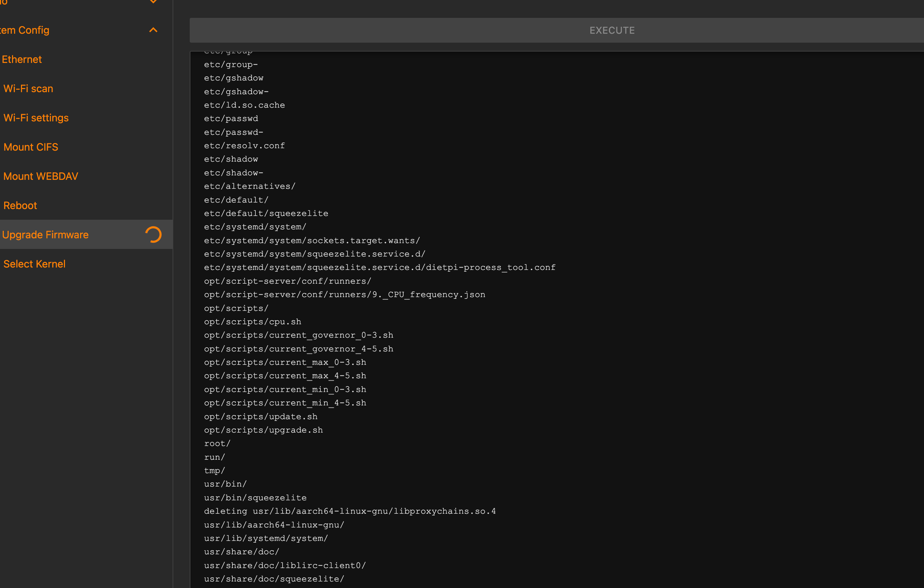Click the System Config header label
924x588 pixels.
(x=24, y=30)
